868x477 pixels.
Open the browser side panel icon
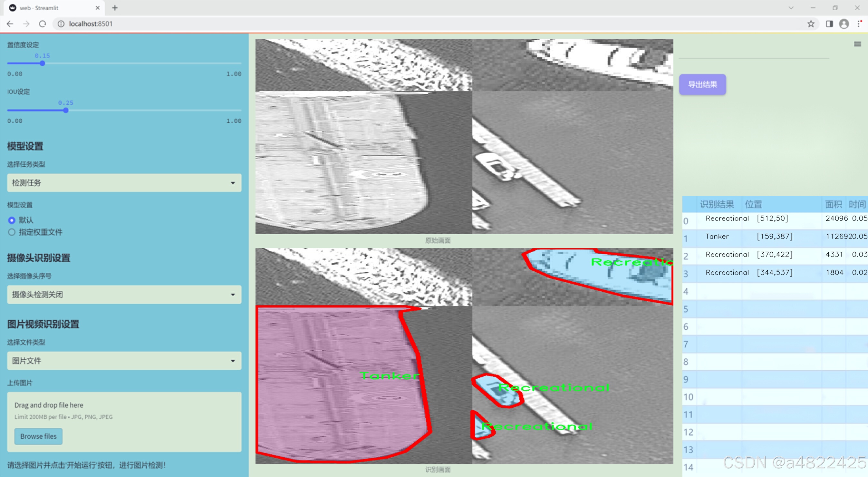(829, 24)
